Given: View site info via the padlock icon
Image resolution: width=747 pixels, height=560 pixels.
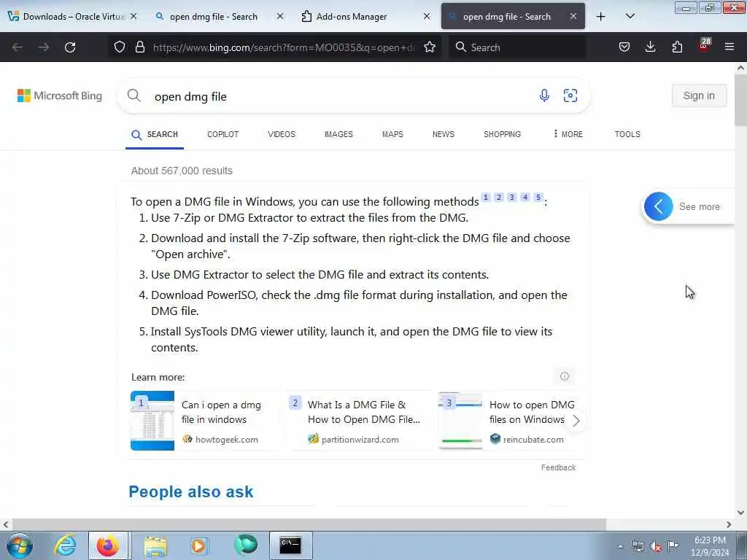Looking at the screenshot, I should tap(140, 47).
